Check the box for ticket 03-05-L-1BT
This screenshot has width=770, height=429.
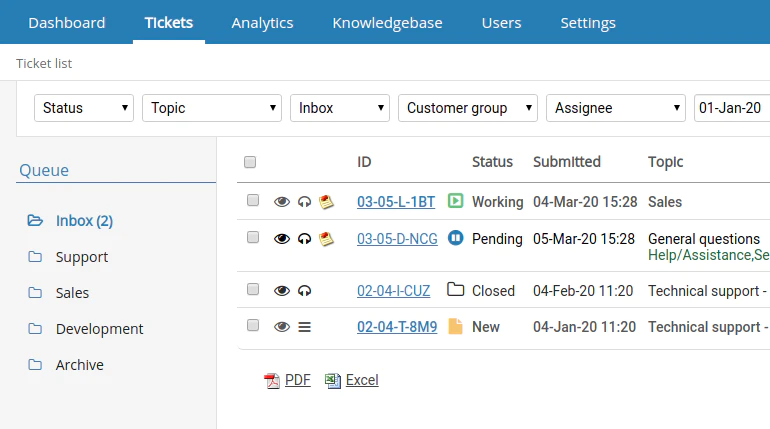point(253,200)
